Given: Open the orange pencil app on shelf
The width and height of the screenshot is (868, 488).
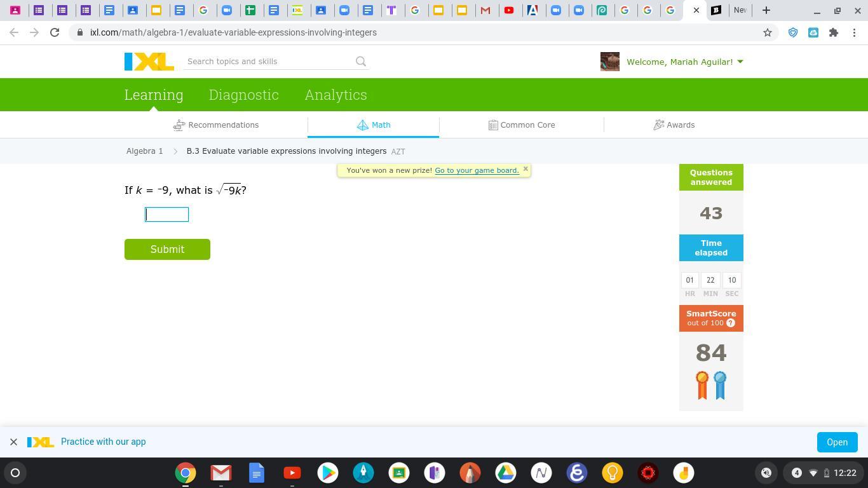Looking at the screenshot, I should (470, 473).
